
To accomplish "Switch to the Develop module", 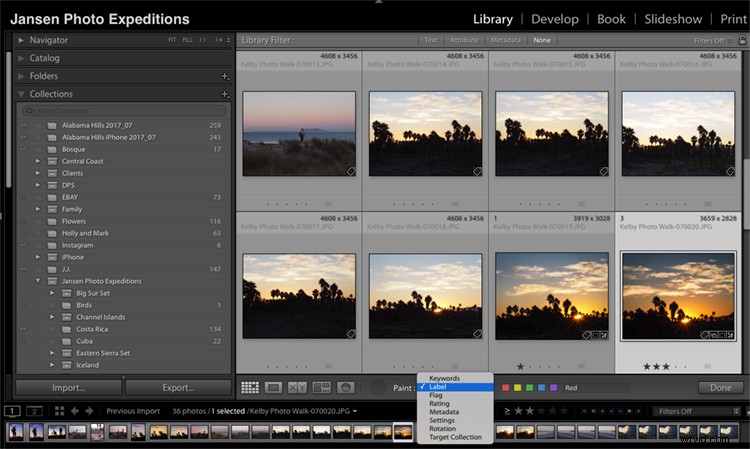I will (x=555, y=19).
